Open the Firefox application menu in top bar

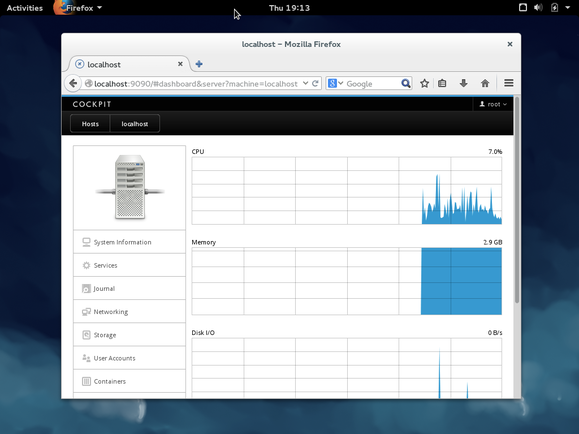pos(78,8)
